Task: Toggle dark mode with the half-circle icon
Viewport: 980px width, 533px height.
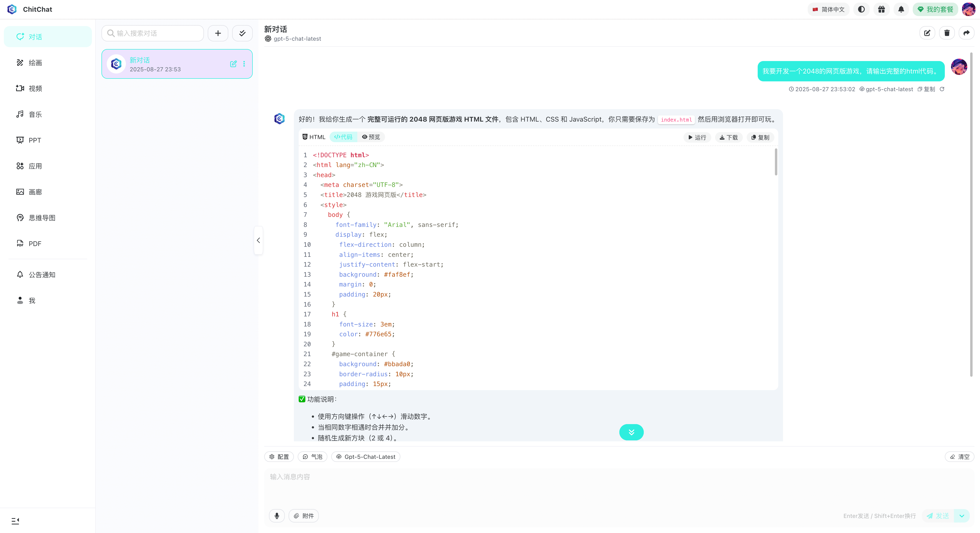Action: pos(861,10)
